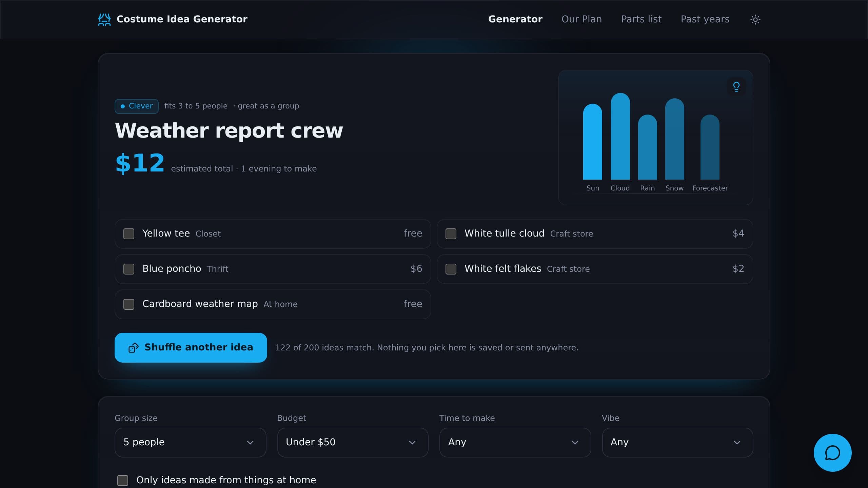Screen dimensions: 868x488
Task: Open the Budget dropdown showing Under $50
Action: (x=353, y=442)
